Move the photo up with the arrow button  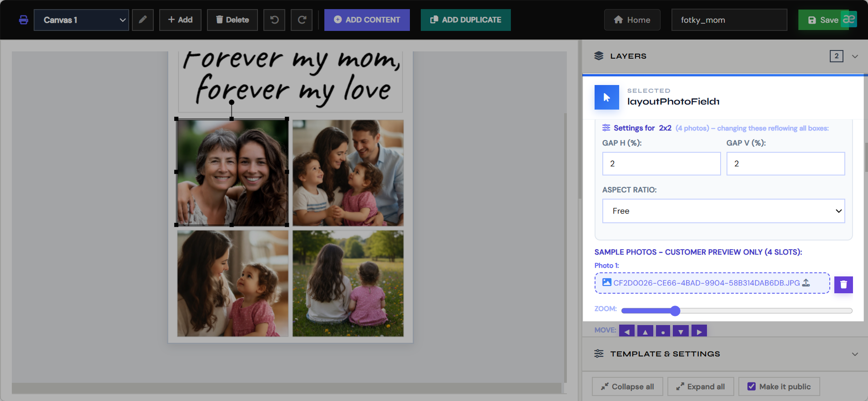[645, 331]
